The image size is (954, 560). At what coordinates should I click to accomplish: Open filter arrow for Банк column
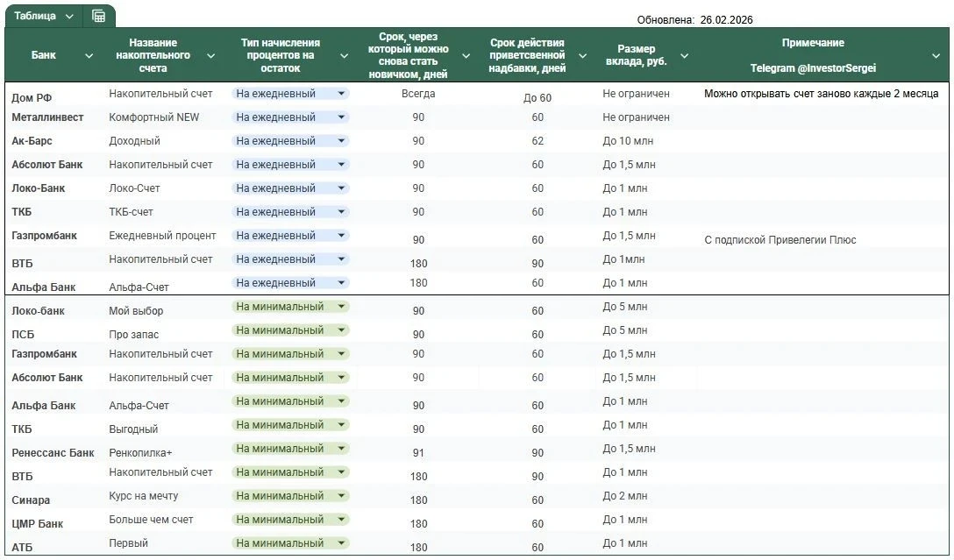tap(89, 56)
